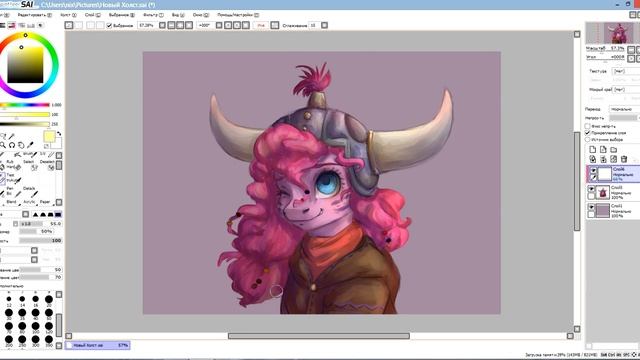Image resolution: width=640 pixels, height=360 pixels.
Task: Switch to the Новый Холст.sai document tab
Action: 98,345
